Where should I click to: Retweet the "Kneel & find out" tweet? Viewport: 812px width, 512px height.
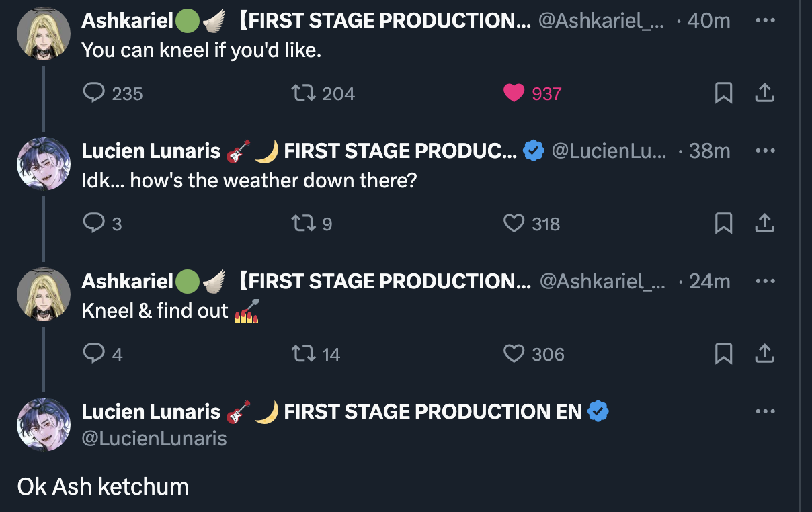pyautogui.click(x=303, y=353)
